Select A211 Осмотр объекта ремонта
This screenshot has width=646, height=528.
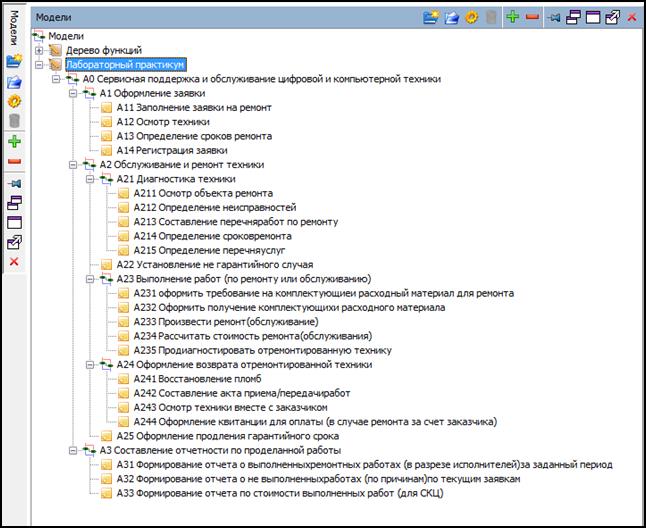[203, 194]
